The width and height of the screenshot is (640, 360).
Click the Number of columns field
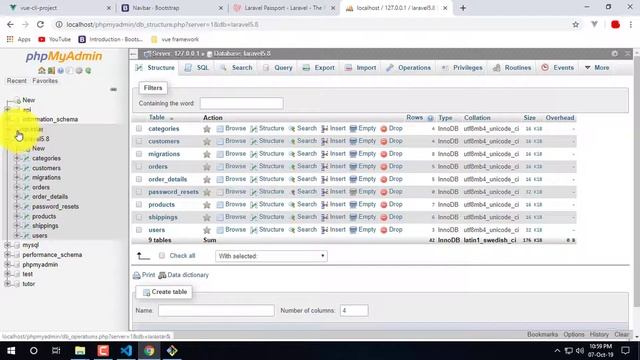click(354, 311)
